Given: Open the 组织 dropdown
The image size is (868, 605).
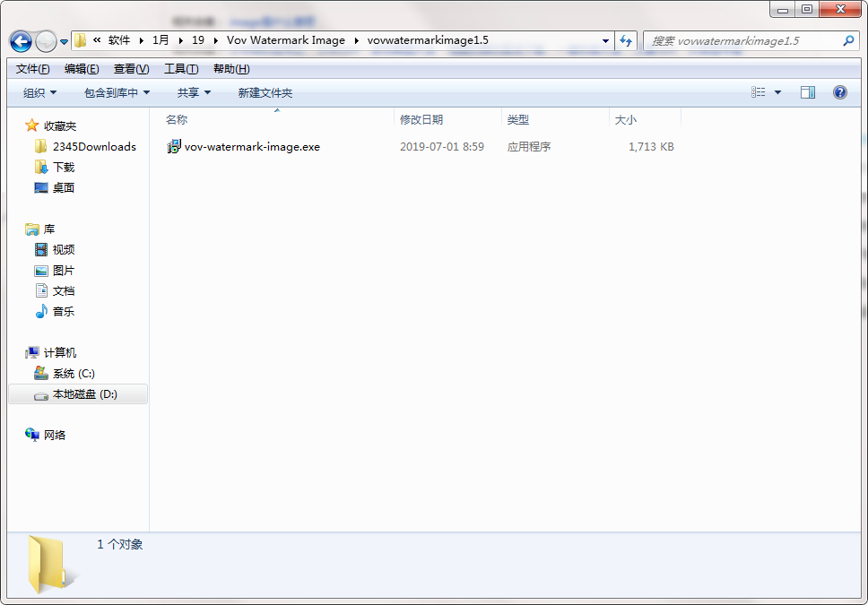Looking at the screenshot, I should pos(39,93).
